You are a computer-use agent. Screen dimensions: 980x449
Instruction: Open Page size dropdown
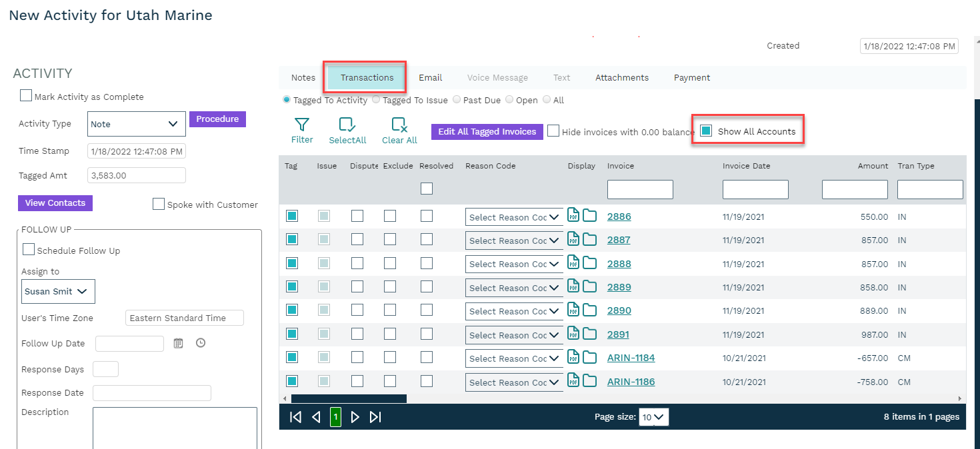653,417
